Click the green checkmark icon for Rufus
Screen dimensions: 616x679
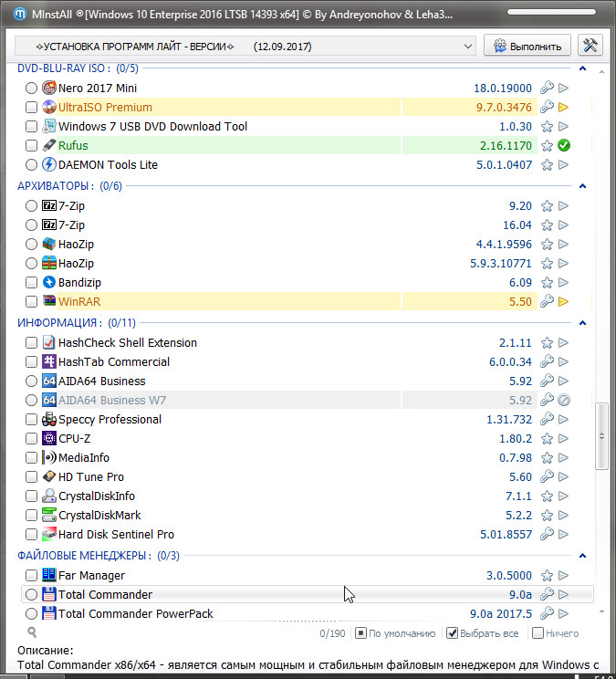(x=564, y=146)
